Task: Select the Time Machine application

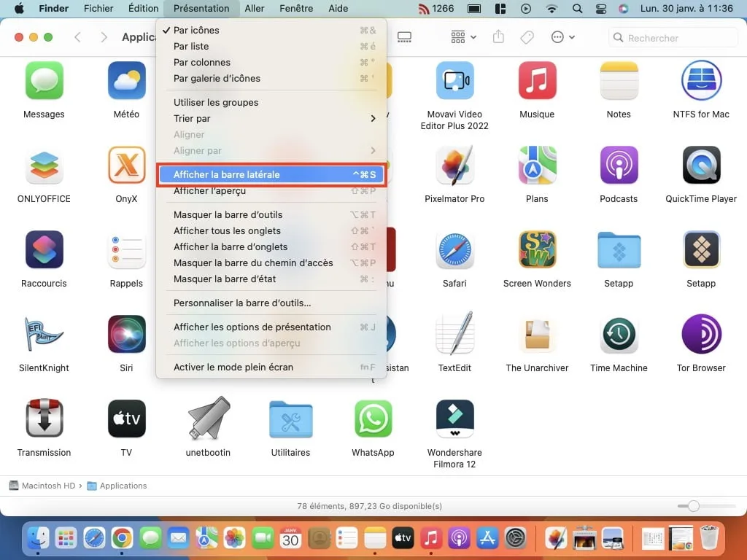Action: click(x=619, y=335)
